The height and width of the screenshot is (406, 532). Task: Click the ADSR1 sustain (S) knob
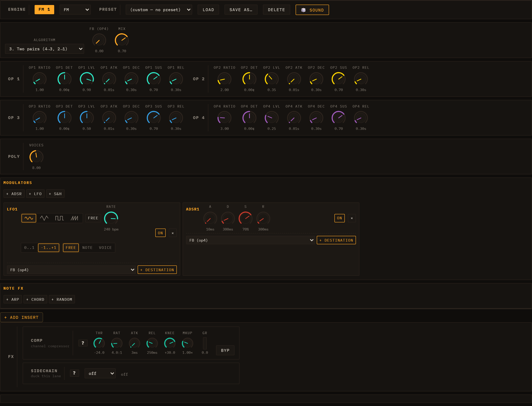245,218
